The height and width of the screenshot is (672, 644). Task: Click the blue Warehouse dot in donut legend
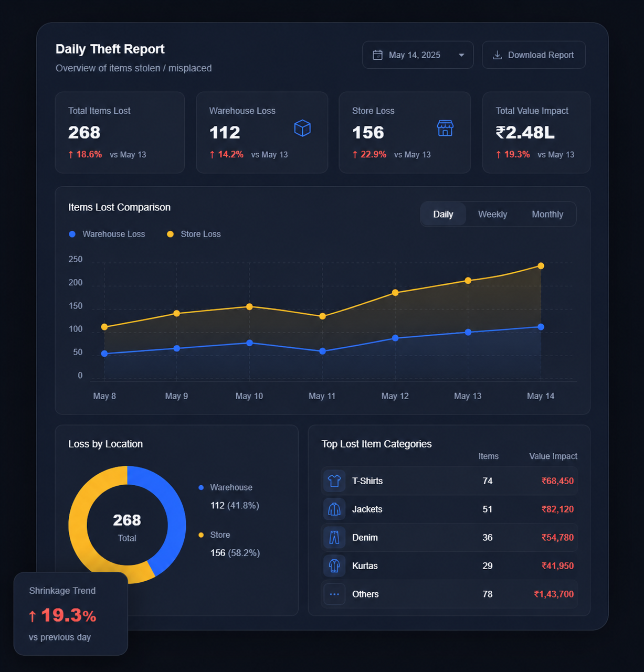201,488
